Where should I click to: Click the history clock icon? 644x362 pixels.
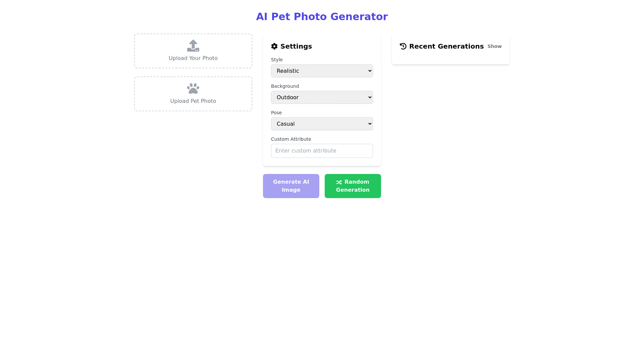403,46
